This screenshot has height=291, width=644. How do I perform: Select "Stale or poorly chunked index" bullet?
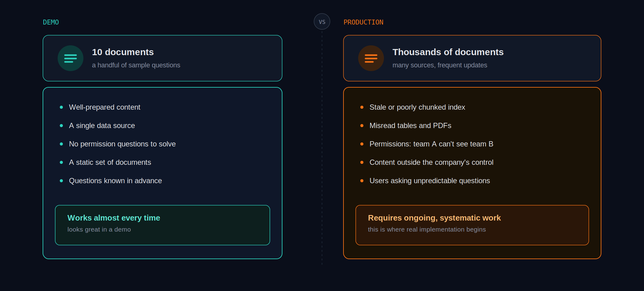417,107
